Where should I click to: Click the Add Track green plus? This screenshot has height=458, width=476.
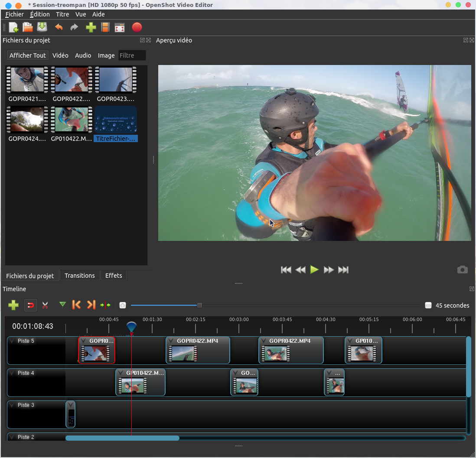(x=13, y=305)
